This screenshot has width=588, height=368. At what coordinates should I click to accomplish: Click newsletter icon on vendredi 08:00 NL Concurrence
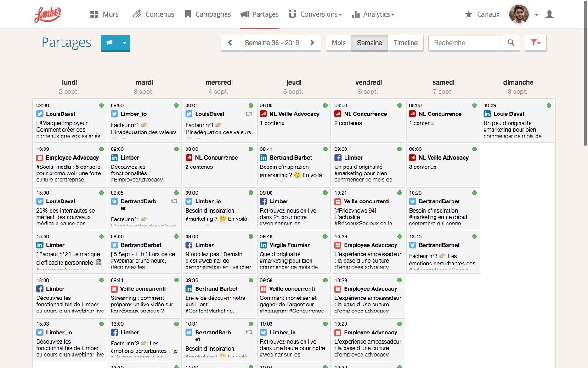tap(338, 114)
